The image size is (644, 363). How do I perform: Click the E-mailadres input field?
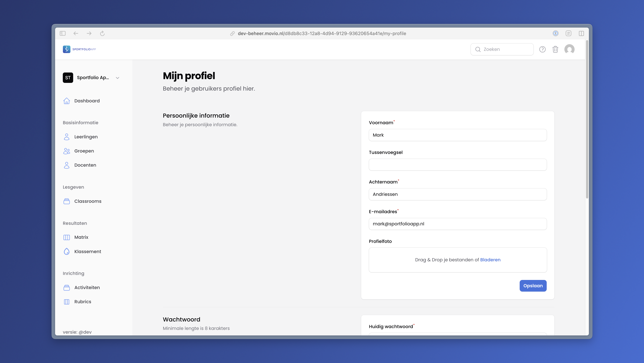457,224
